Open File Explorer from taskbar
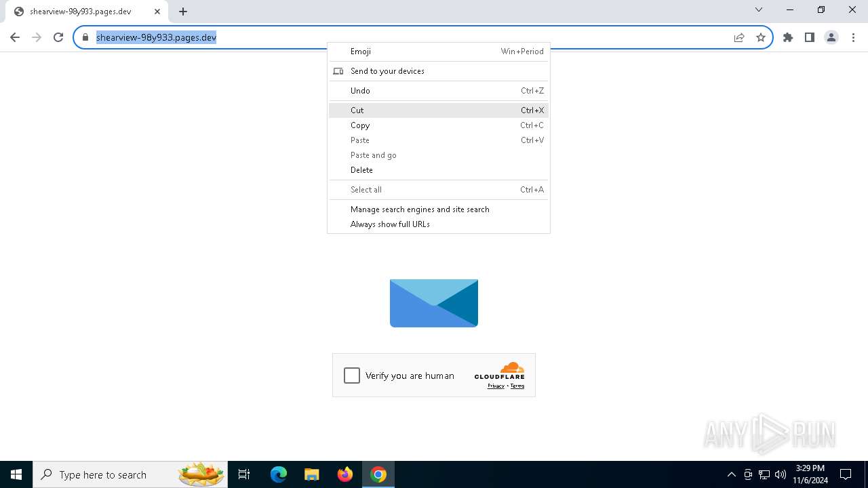The width and height of the screenshot is (868, 488). pyautogui.click(x=312, y=474)
